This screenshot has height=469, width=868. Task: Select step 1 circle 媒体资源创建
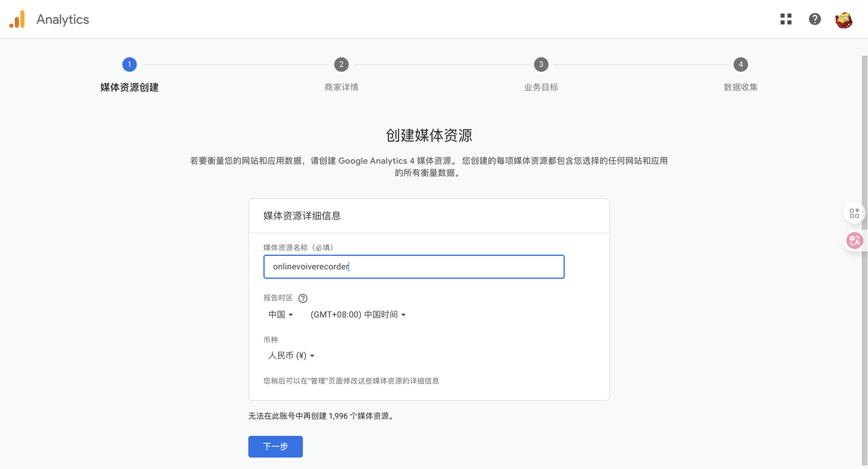[130, 64]
